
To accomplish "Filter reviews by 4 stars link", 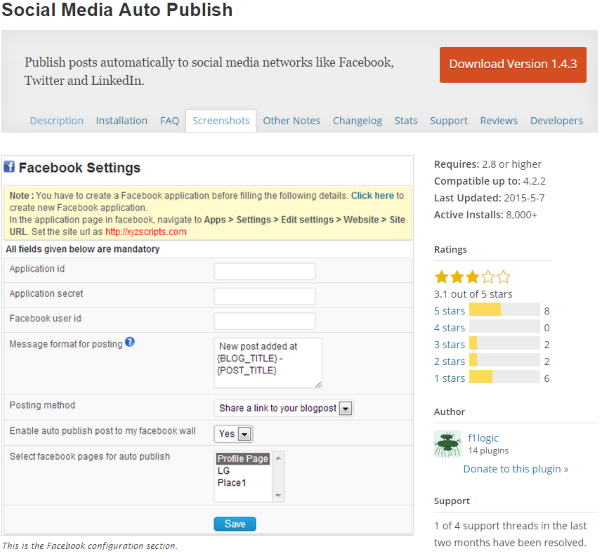I will pyautogui.click(x=449, y=328).
